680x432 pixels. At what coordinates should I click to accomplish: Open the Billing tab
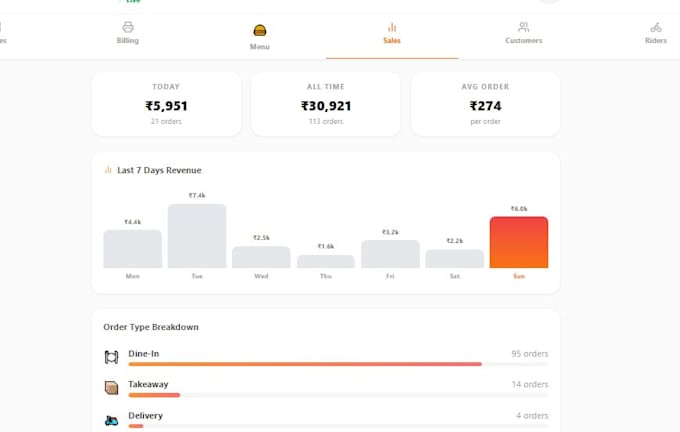(128, 33)
